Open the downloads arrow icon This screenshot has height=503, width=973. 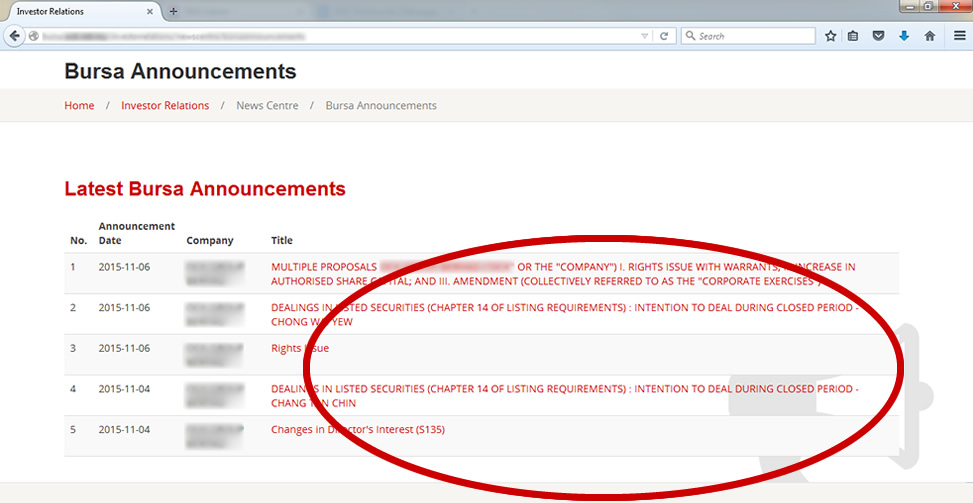(x=904, y=36)
